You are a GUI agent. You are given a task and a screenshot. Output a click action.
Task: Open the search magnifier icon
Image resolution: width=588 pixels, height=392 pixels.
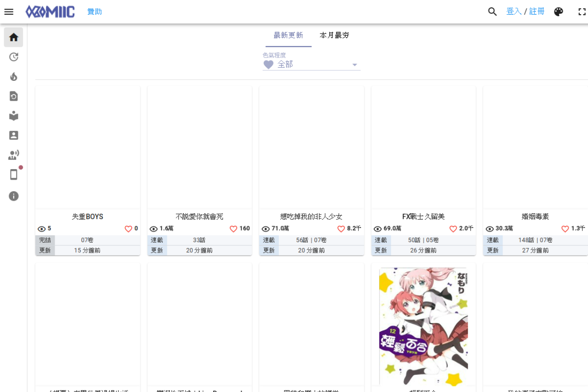(x=492, y=11)
